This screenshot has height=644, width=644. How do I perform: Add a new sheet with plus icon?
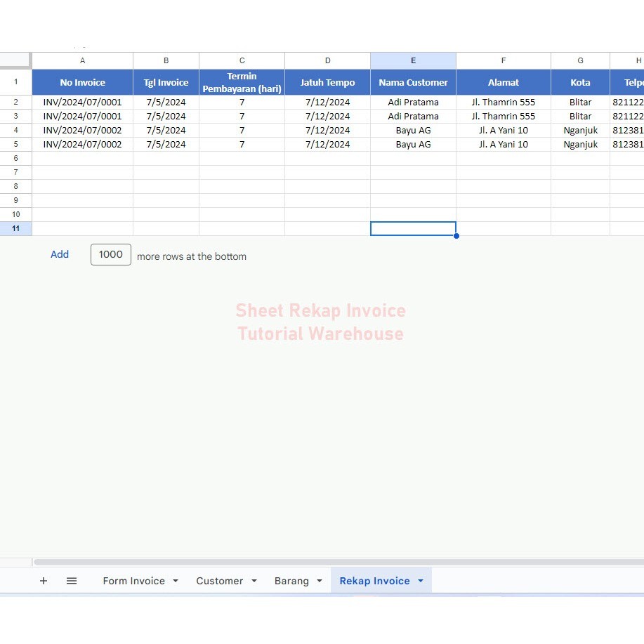pyautogui.click(x=43, y=581)
